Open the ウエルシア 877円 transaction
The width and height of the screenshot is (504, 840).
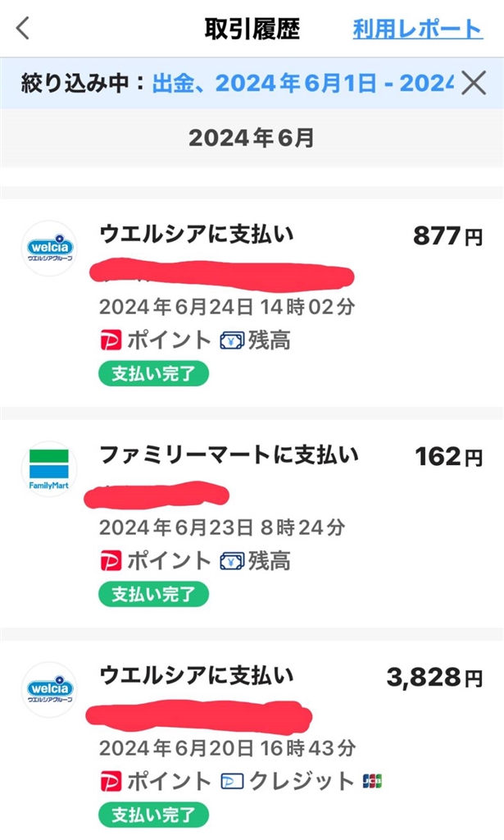click(x=196, y=235)
